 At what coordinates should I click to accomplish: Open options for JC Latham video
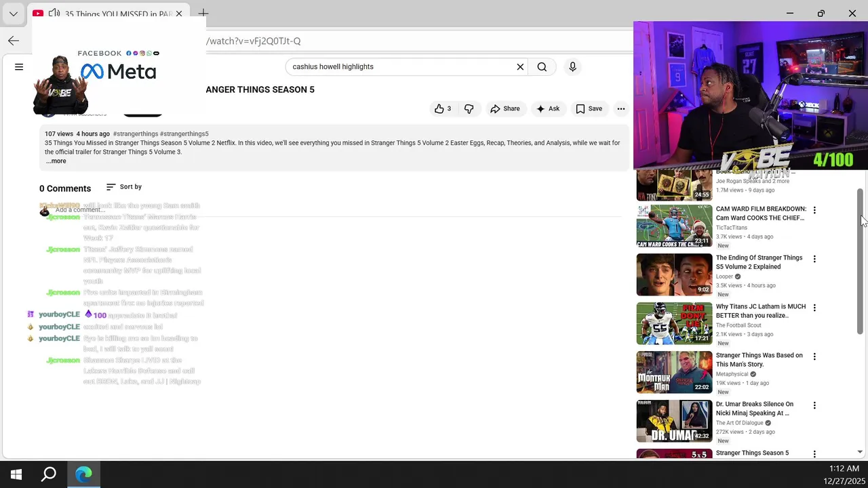814,308
